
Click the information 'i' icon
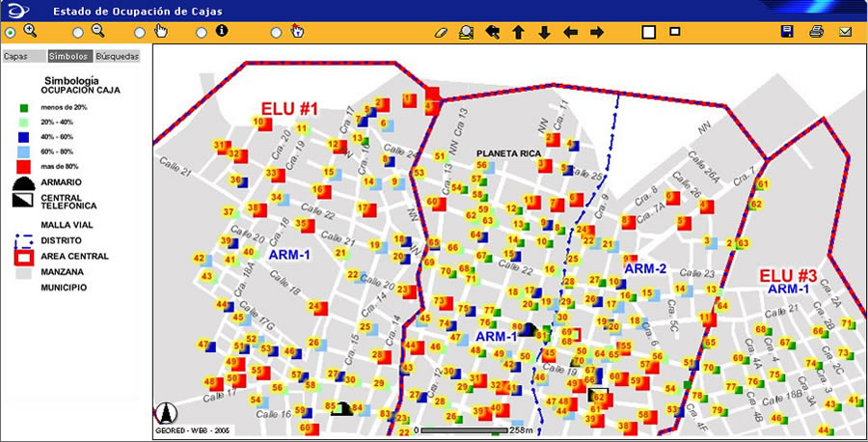222,31
